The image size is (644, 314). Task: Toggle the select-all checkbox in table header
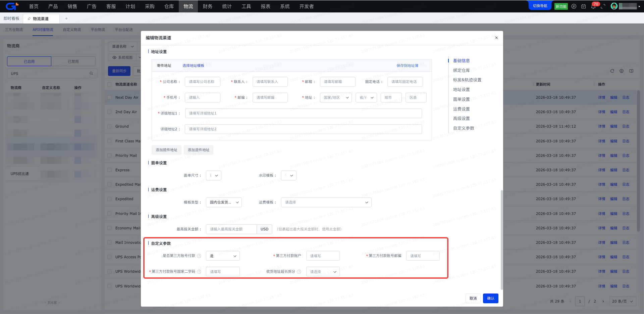tap(109, 84)
